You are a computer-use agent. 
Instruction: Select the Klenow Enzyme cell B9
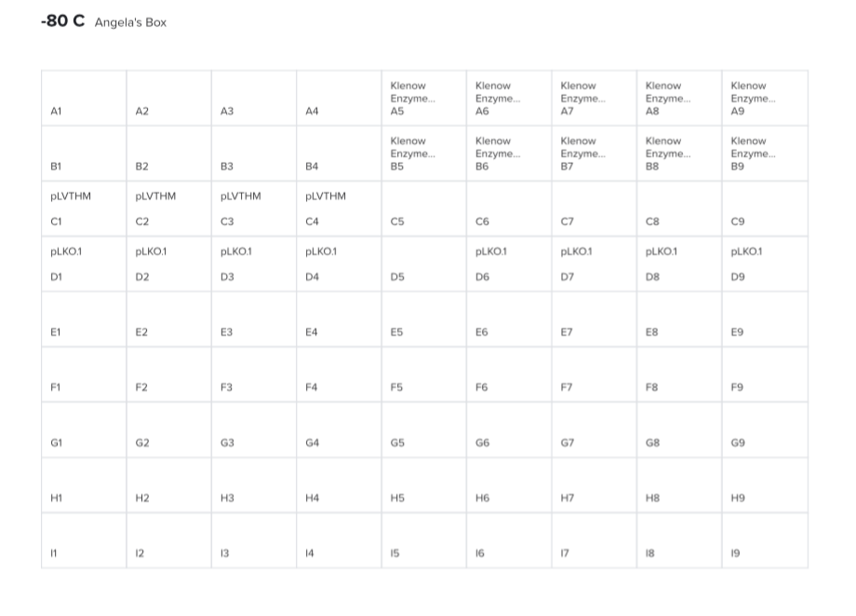(764, 154)
